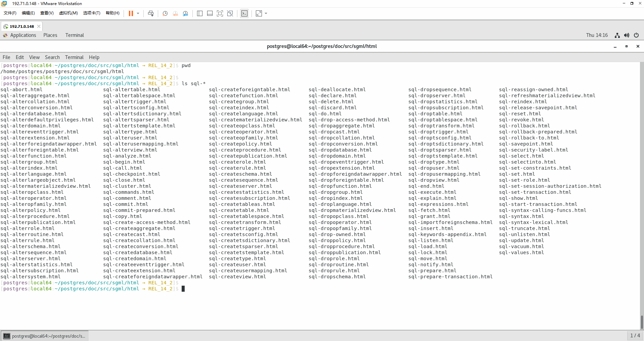
Task: Open terminal View menu
Action: click(x=34, y=57)
